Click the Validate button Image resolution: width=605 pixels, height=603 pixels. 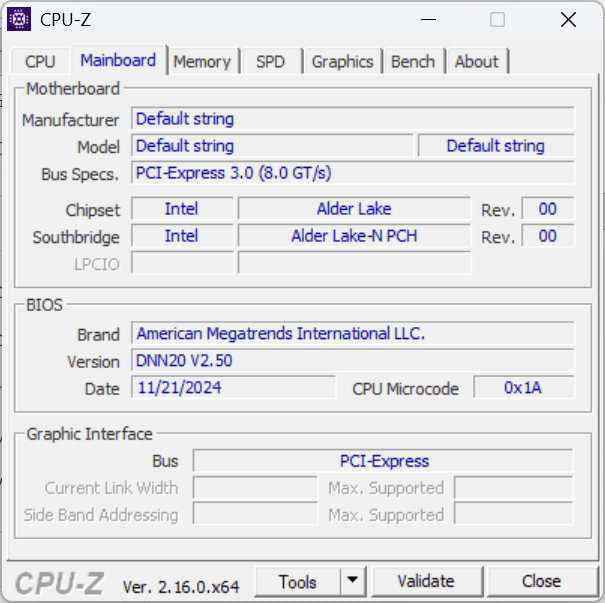click(x=426, y=581)
